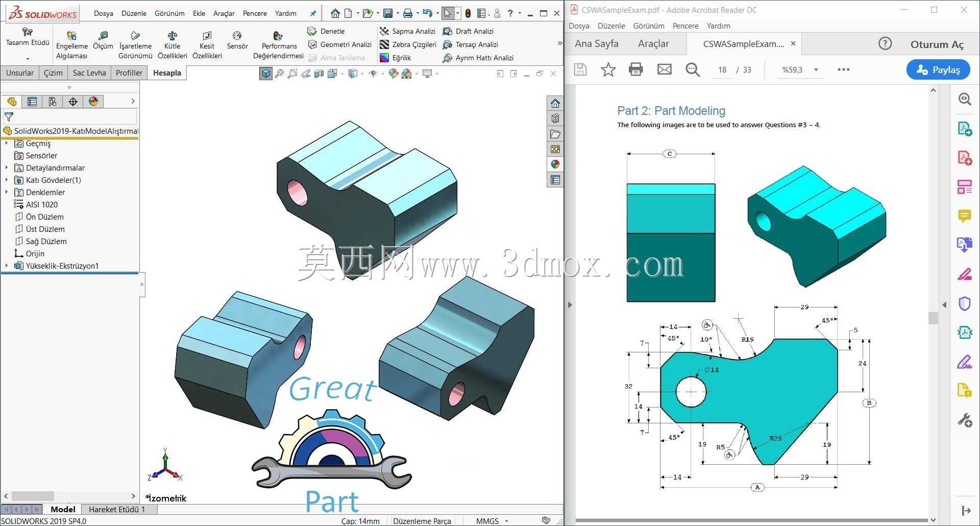Viewport: 980px width, 526px height.
Task: Select Sağ Düzlem plane
Action: (x=41, y=241)
